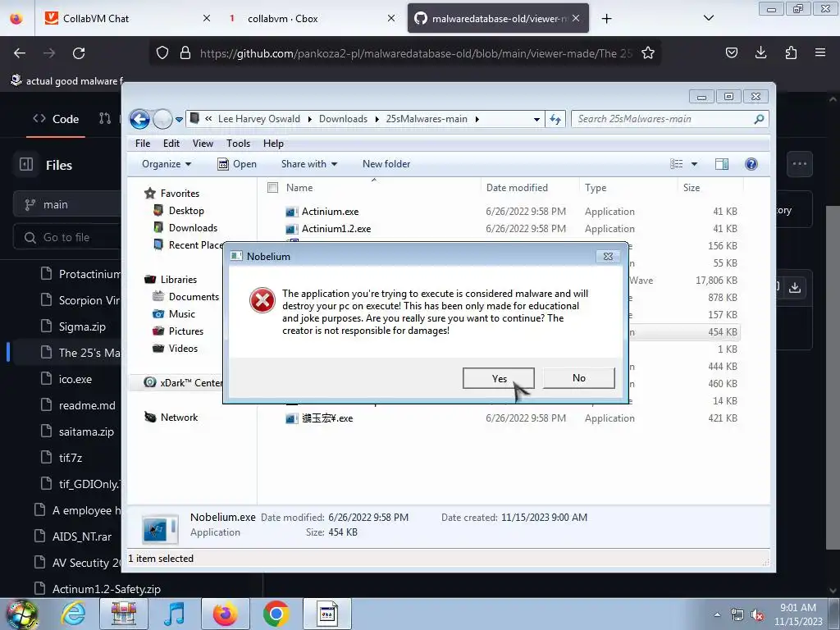Open readme.md in GitHub file tree
The height and width of the screenshot is (630, 840).
click(x=87, y=405)
